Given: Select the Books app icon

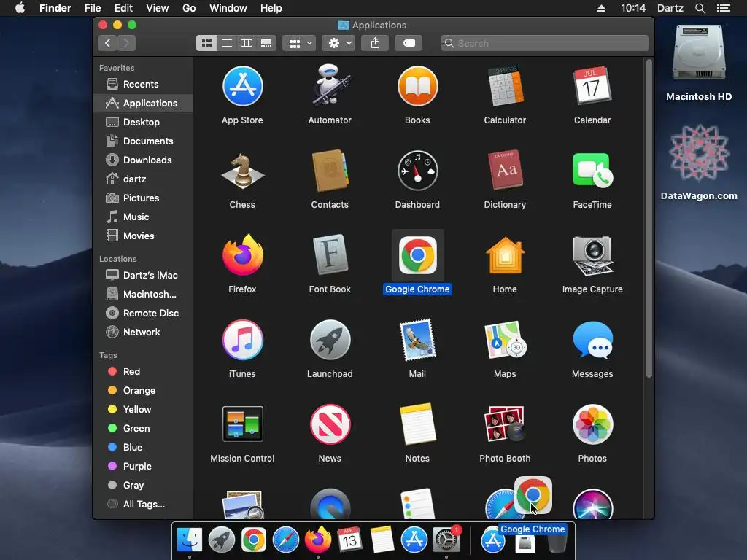Looking at the screenshot, I should pyautogui.click(x=417, y=86).
